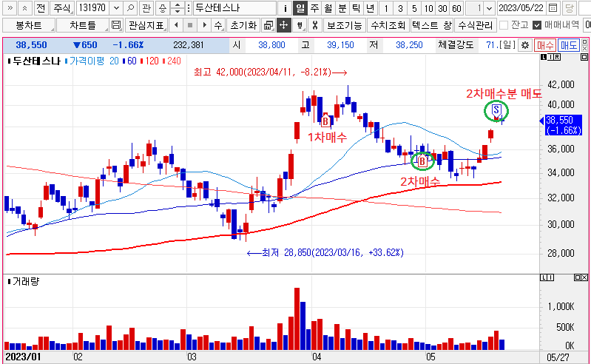
Task: Click the 2차매수 B buy marker
Action: tap(422, 161)
